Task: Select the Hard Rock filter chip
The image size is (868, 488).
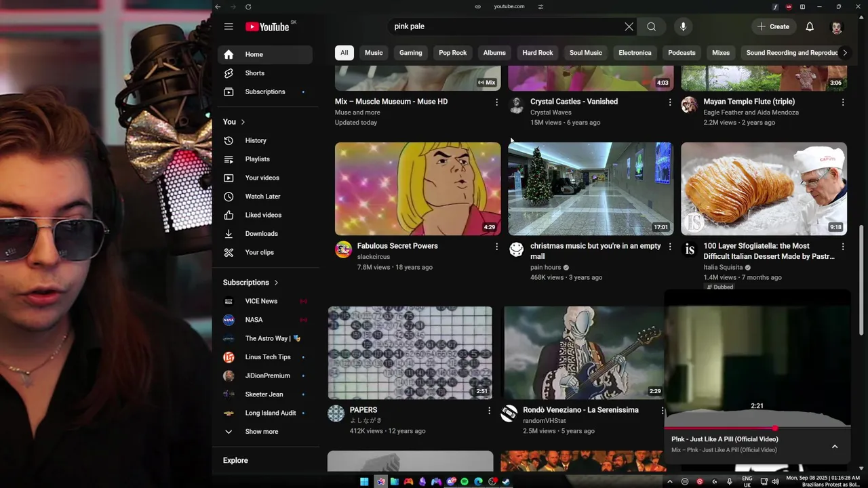Action: (538, 53)
